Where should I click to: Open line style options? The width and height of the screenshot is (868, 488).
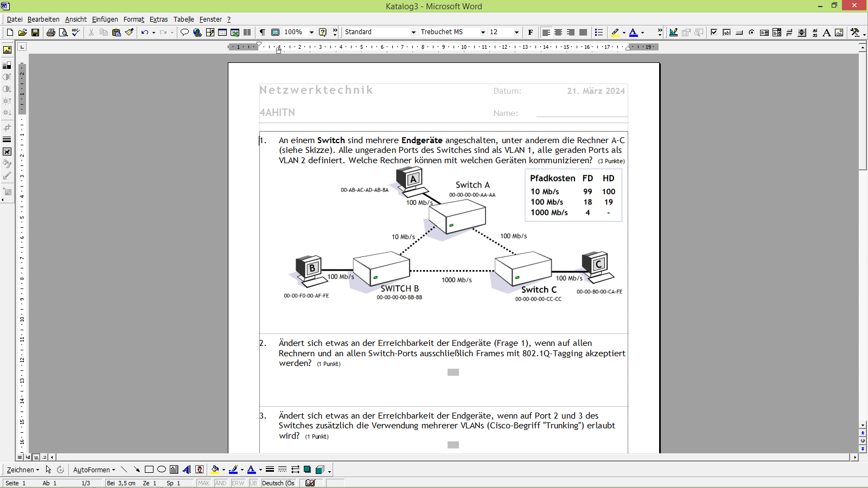tap(270, 470)
